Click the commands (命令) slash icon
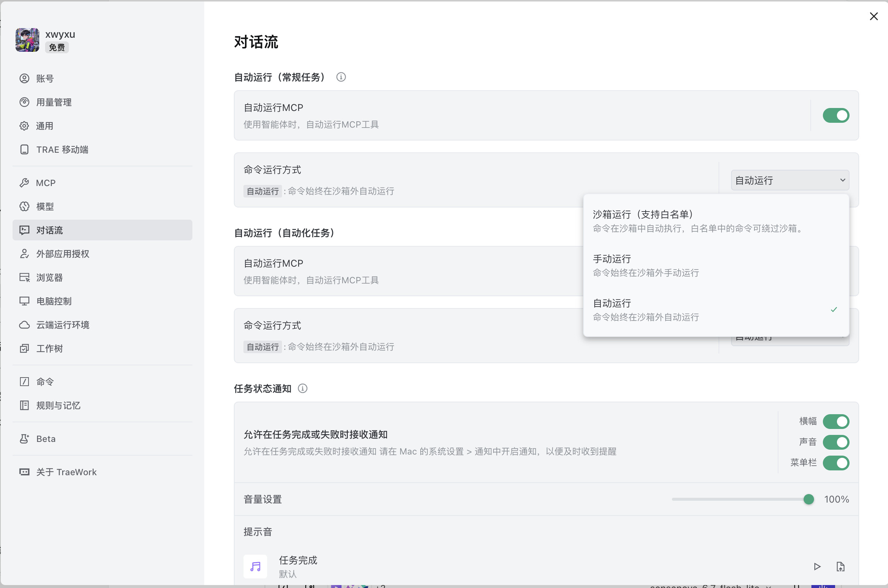Viewport: 888px width, 588px height. (24, 381)
